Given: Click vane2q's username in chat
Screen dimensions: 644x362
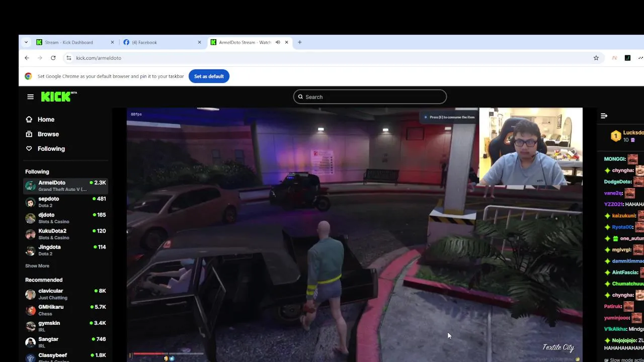Looking at the screenshot, I should point(613,193).
